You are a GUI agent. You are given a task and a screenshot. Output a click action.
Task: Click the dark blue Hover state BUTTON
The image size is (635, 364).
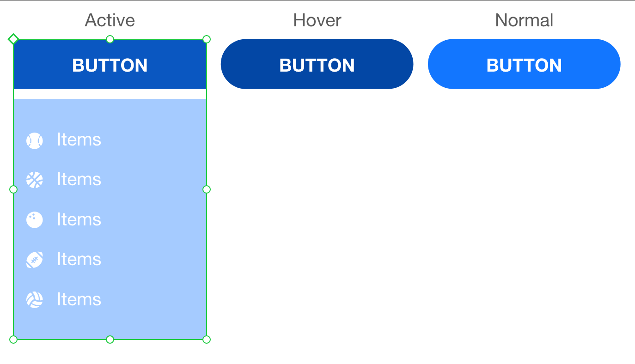coord(317,64)
